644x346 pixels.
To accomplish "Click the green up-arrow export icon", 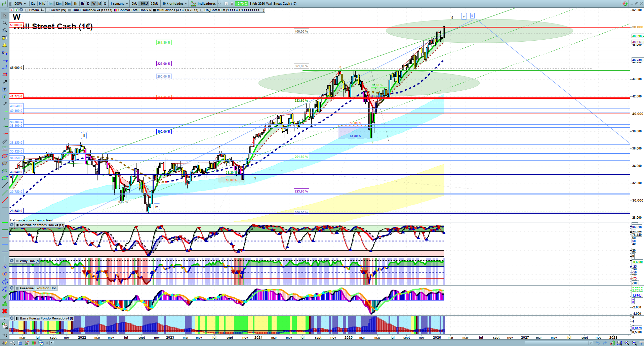I will tap(16, 10).
